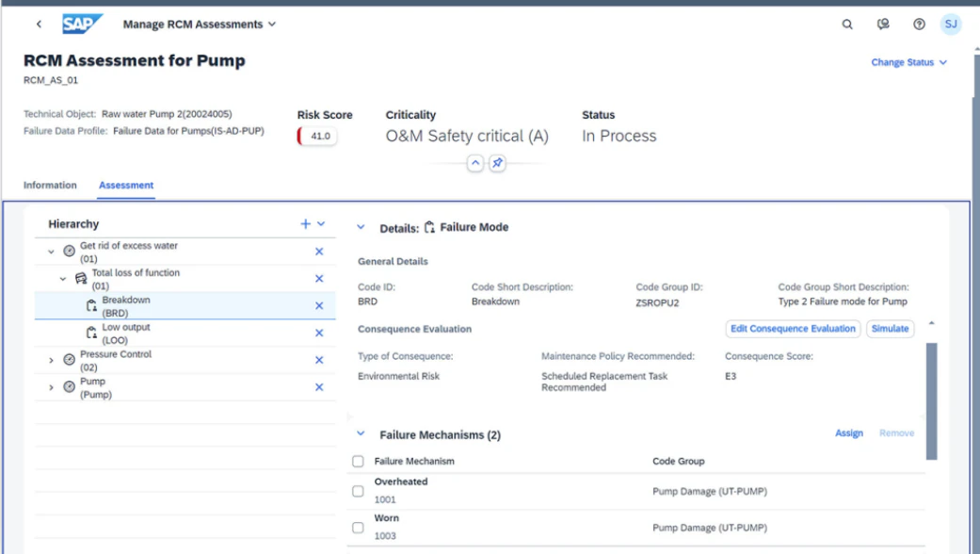Image resolution: width=980 pixels, height=554 pixels.
Task: Remove the Low output node via its X icon
Action: [x=318, y=332]
